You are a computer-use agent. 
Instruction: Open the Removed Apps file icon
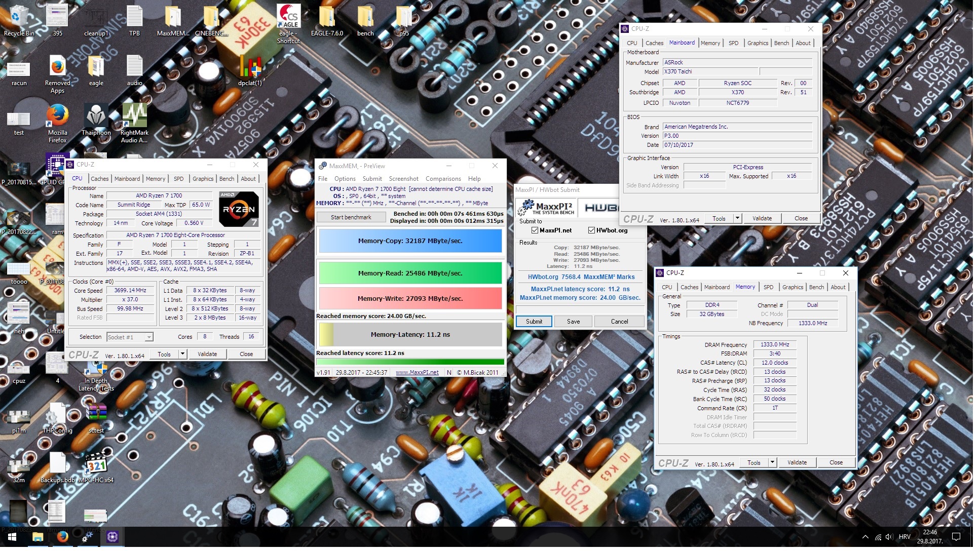point(57,74)
